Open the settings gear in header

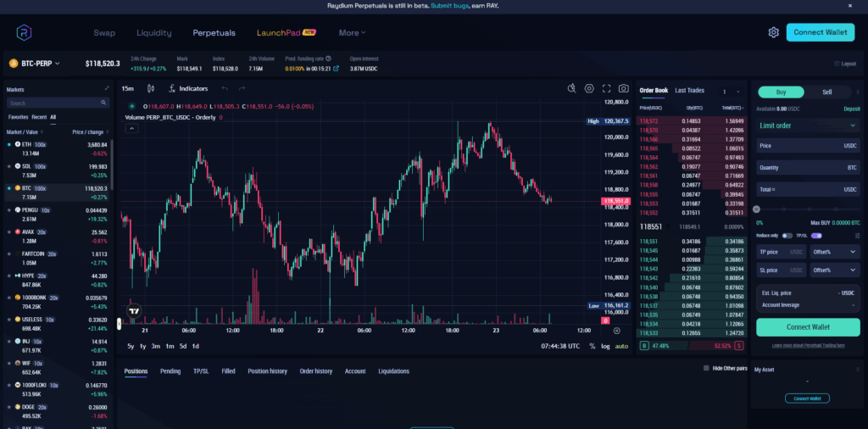click(773, 32)
